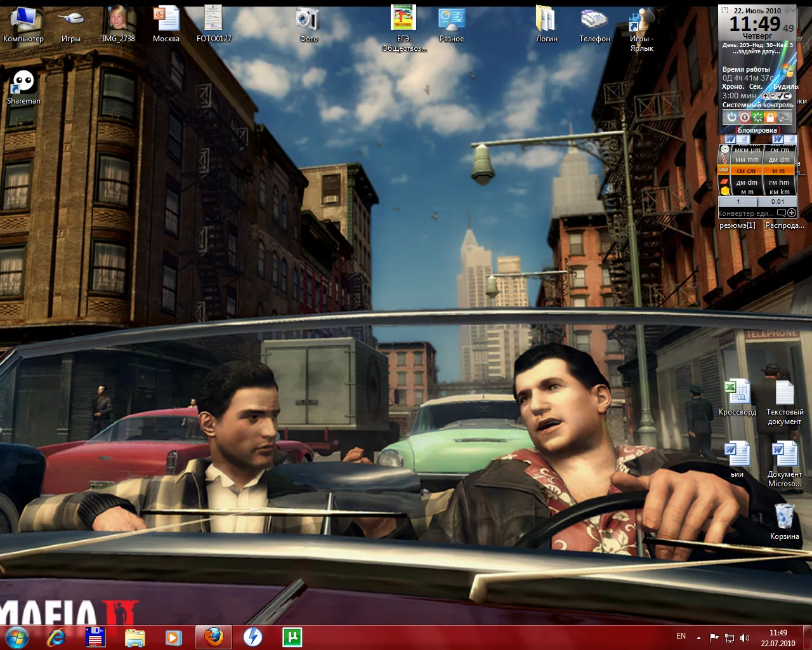This screenshot has height=650, width=812.
Task: Click the timer minus button
Action: [773, 96]
